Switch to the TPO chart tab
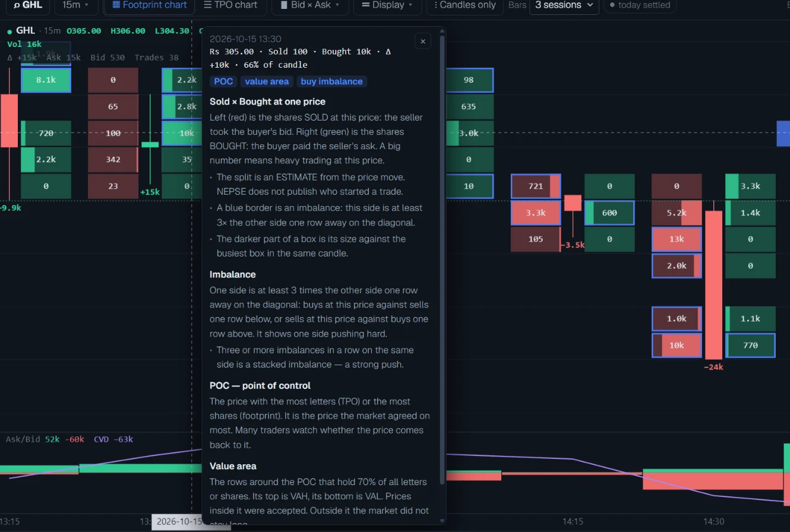The width and height of the screenshot is (790, 532). (230, 5)
